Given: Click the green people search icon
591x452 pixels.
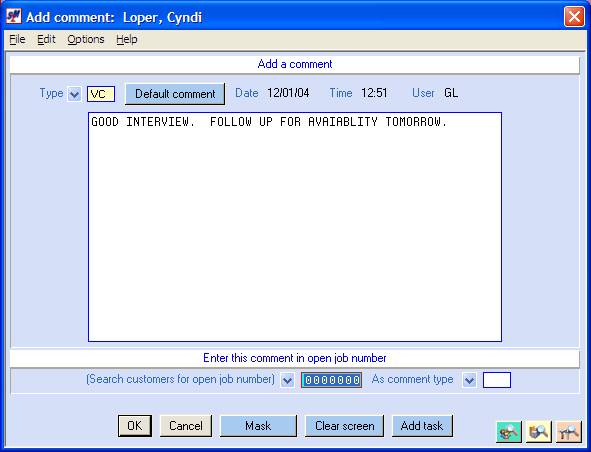Looking at the screenshot, I should [509, 432].
